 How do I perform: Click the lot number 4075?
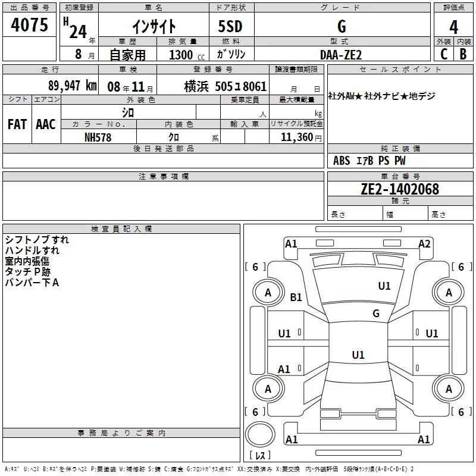(30, 26)
